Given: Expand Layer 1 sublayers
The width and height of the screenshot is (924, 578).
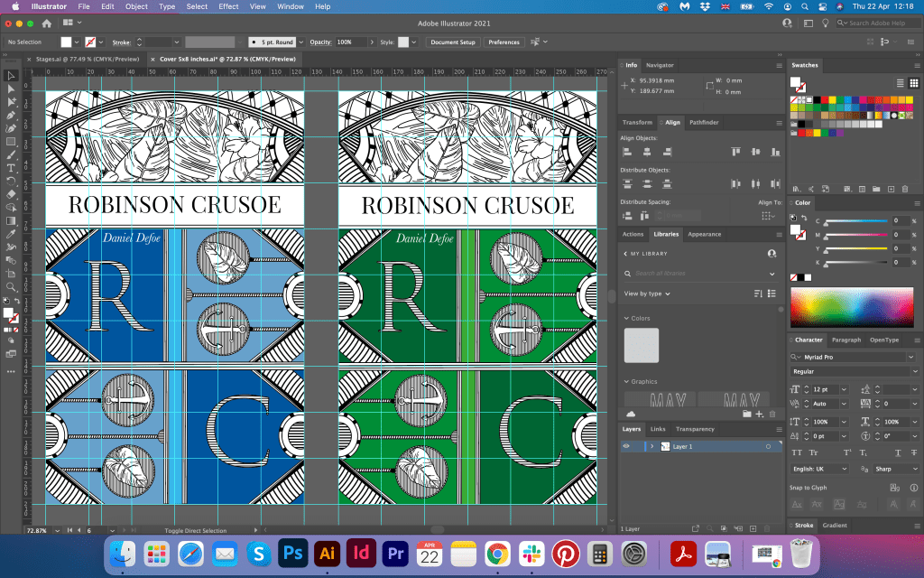Looking at the screenshot, I should (651, 446).
